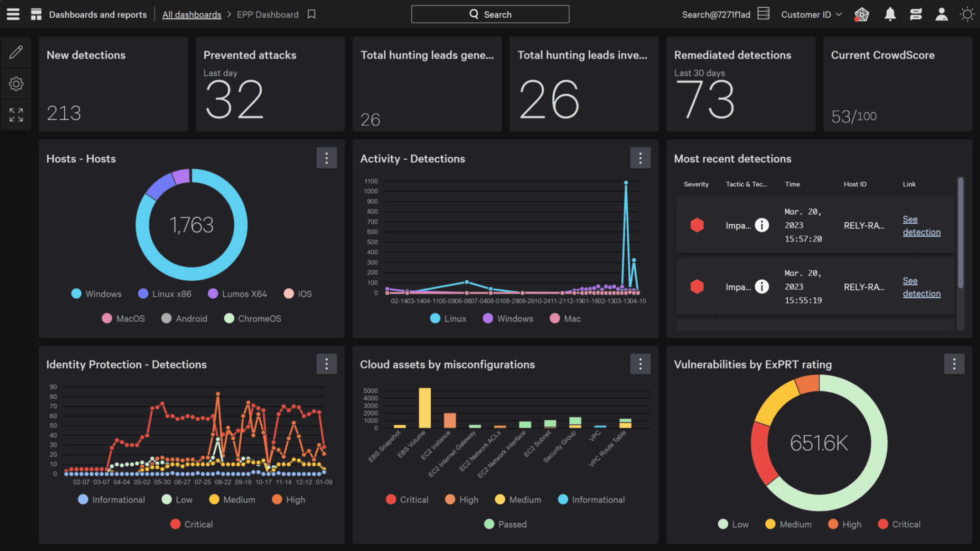Screen dimensions: 980x551
Task: Click the EBS Volume bar in chart
Action: click(424, 408)
